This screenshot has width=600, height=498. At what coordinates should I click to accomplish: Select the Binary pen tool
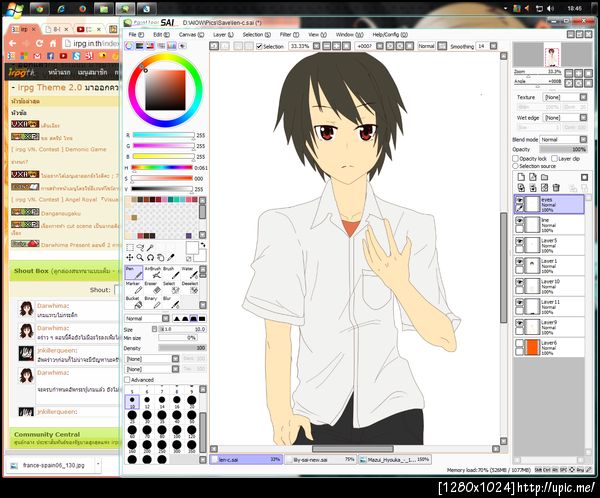pos(152,302)
